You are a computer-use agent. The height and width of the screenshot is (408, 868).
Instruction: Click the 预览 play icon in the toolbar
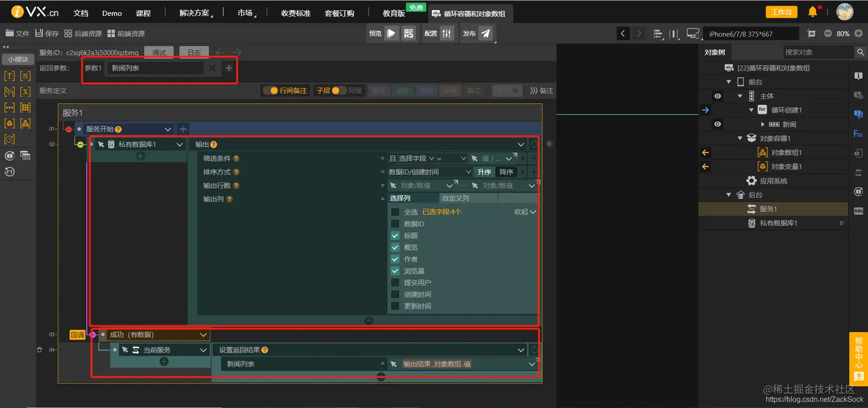[392, 33]
